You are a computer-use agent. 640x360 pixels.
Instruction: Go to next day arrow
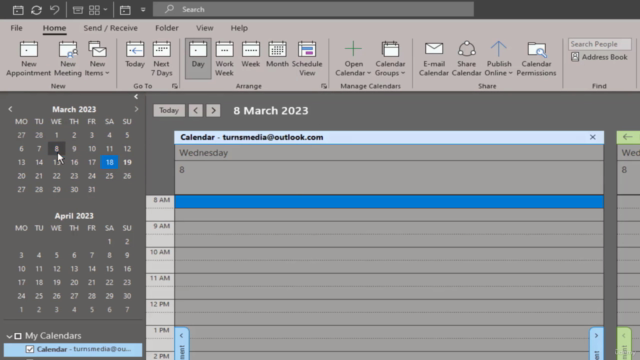coord(213,110)
